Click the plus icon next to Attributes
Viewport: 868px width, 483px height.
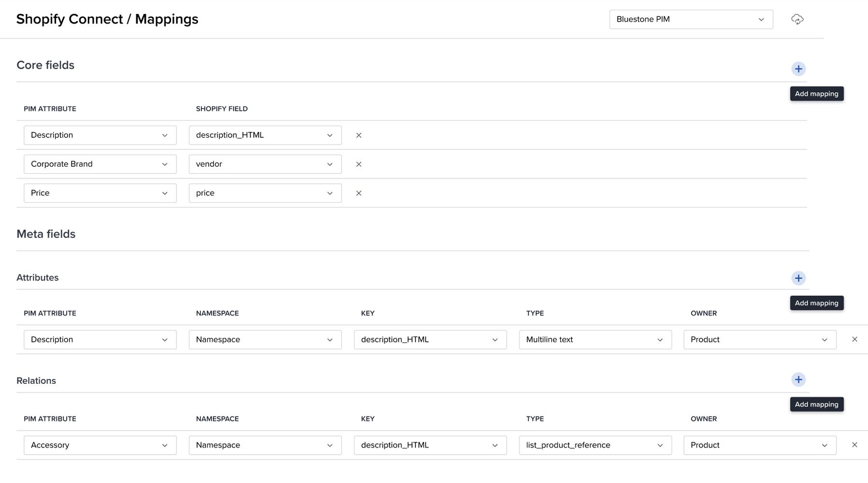pos(798,278)
